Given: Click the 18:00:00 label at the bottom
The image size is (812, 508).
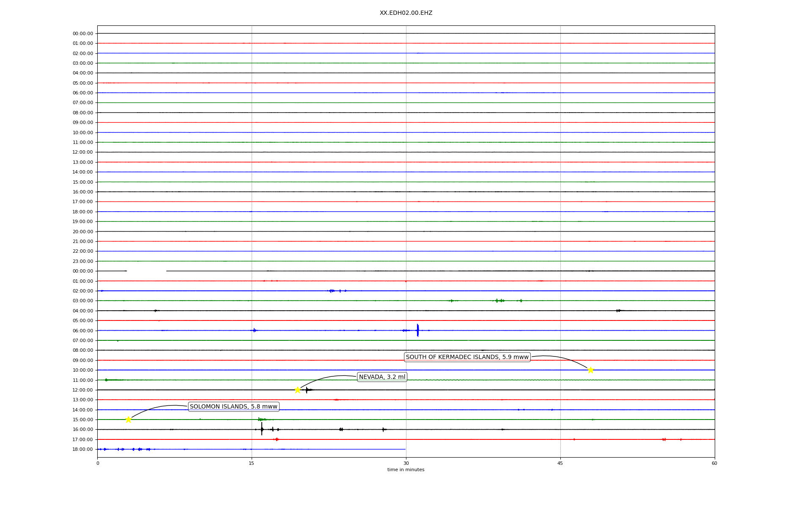Looking at the screenshot, I should pyautogui.click(x=82, y=449).
